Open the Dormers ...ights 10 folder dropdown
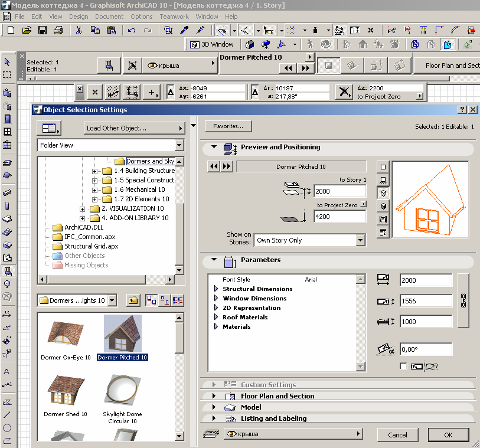This screenshot has width=480, height=448. 112,300
